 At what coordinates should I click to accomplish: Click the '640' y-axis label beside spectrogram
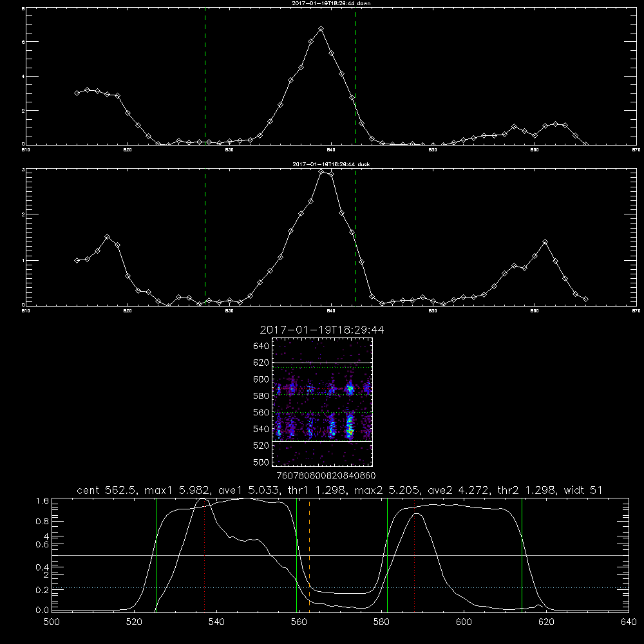coord(261,346)
